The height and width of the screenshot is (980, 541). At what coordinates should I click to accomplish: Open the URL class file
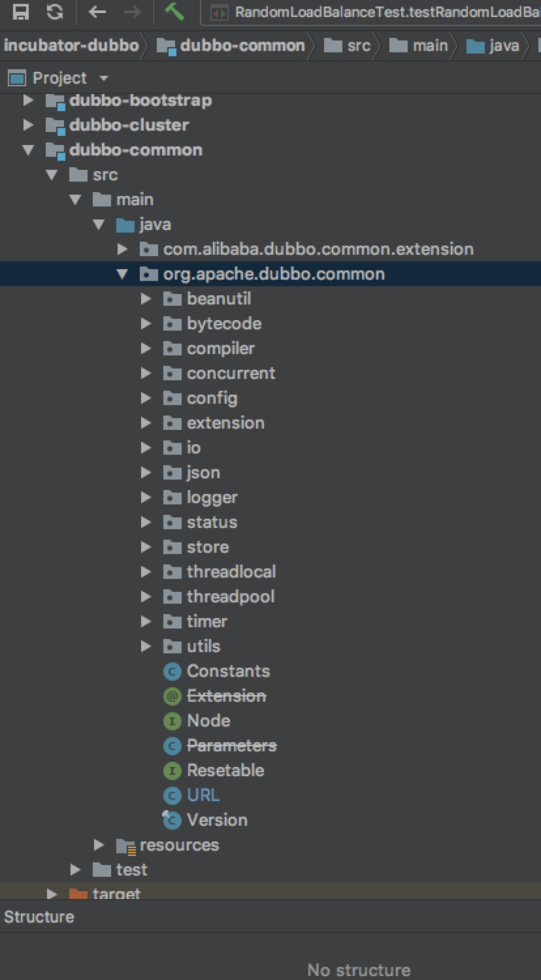pos(203,795)
